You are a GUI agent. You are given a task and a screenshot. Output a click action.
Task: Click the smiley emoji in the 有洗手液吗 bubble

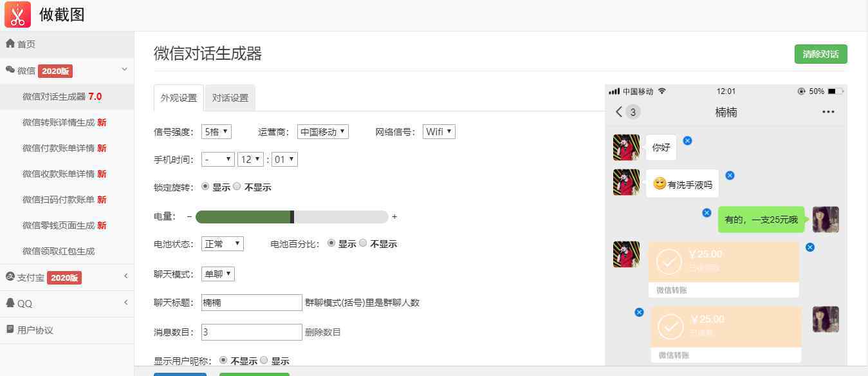point(659,183)
